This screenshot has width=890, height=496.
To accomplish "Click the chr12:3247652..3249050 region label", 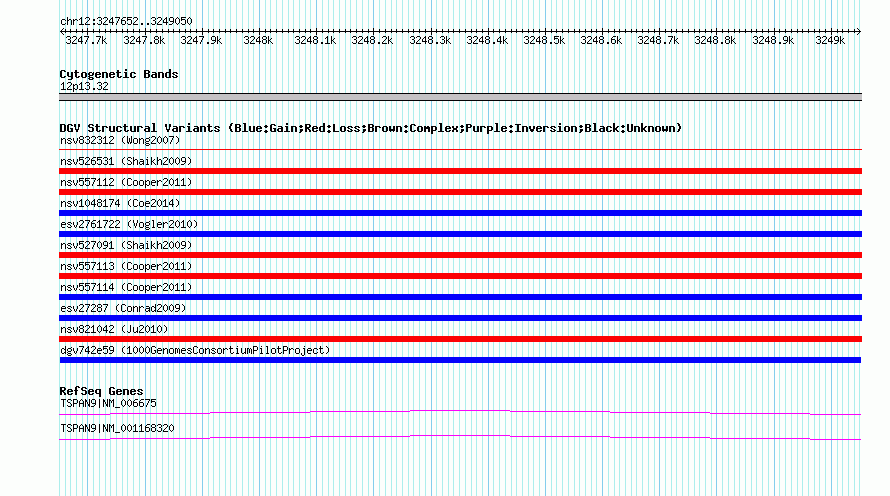I will pyautogui.click(x=126, y=21).
